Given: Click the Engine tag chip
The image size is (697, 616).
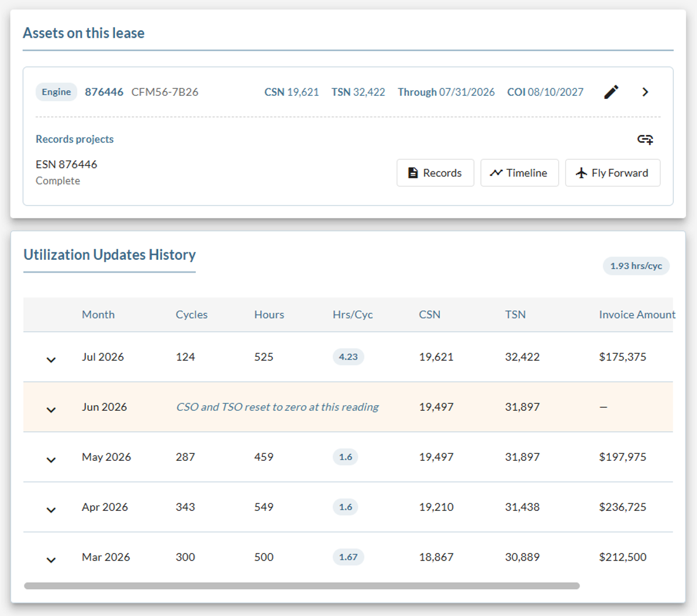Looking at the screenshot, I should [x=56, y=92].
